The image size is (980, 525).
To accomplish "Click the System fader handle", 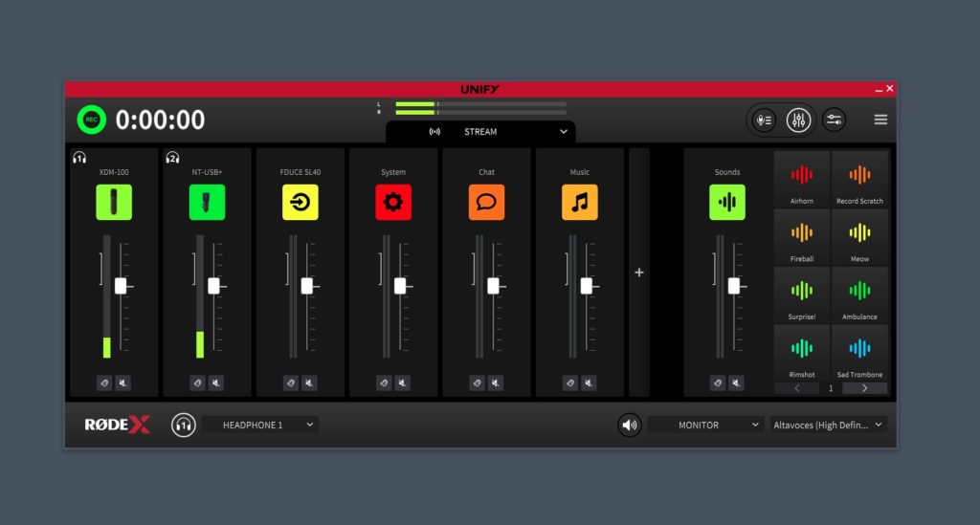I will tap(400, 286).
